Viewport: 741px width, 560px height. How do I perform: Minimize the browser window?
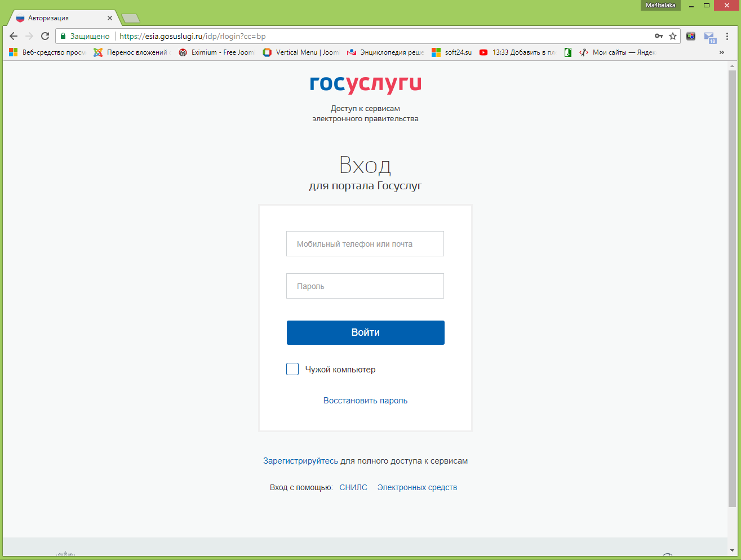click(691, 5)
